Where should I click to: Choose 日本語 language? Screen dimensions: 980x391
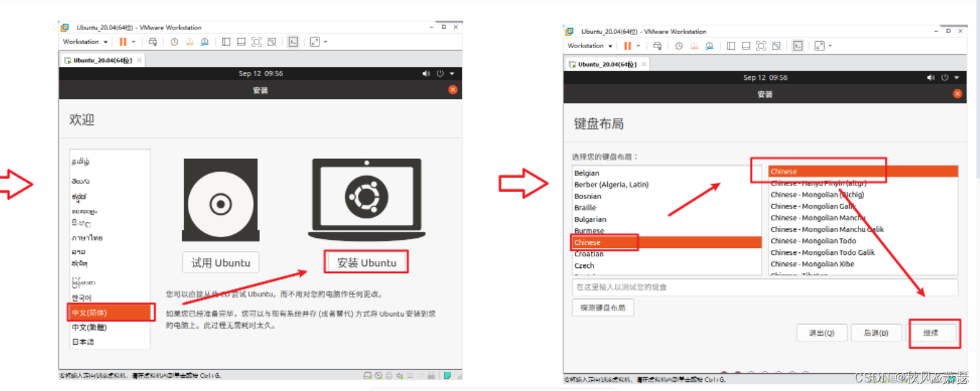[x=83, y=342]
